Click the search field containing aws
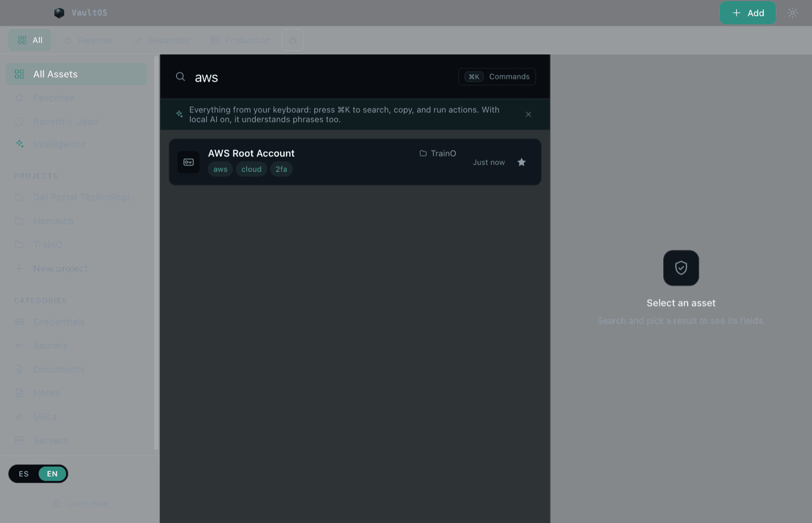812x523 pixels. pos(323,77)
